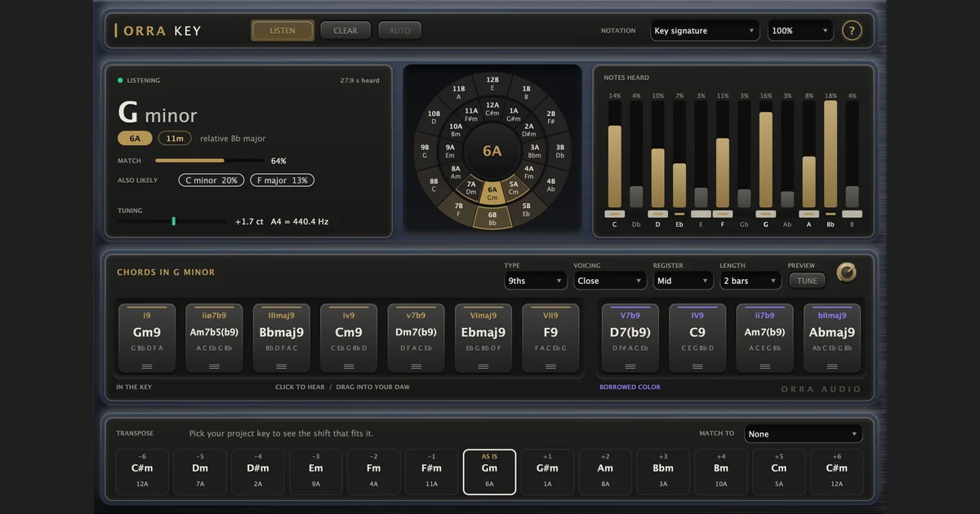The image size is (980, 514).
Task: Click the Bb level bar in Notes Heard
Action: pyautogui.click(x=831, y=154)
